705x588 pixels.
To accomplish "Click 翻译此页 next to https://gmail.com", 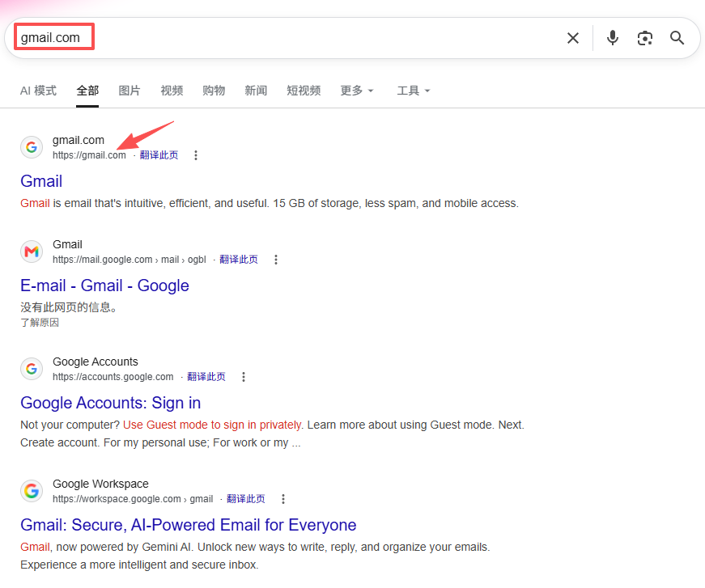I will (x=159, y=155).
